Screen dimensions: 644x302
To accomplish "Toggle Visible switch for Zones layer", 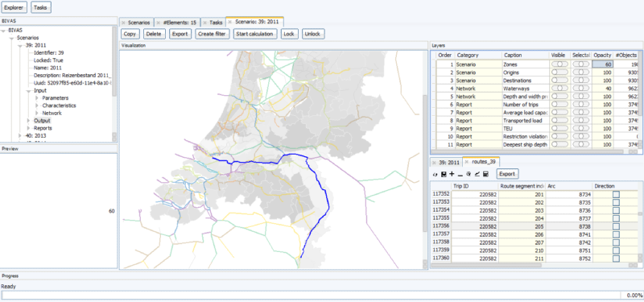I will [x=559, y=64].
